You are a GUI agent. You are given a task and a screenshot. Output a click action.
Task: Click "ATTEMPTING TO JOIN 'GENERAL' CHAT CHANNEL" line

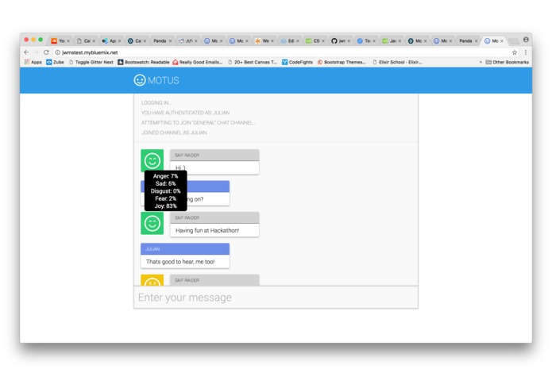(199, 123)
